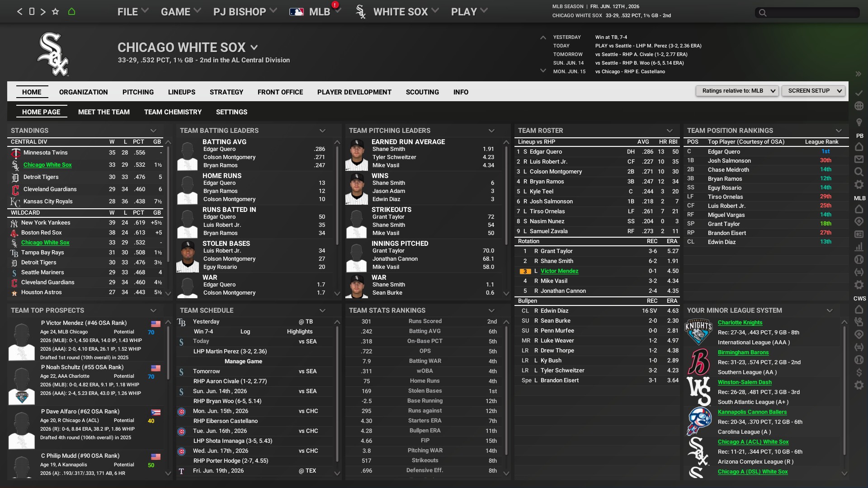Image resolution: width=868 pixels, height=488 pixels.
Task: Click the checkmark icon in right sidebar
Action: 859,93
